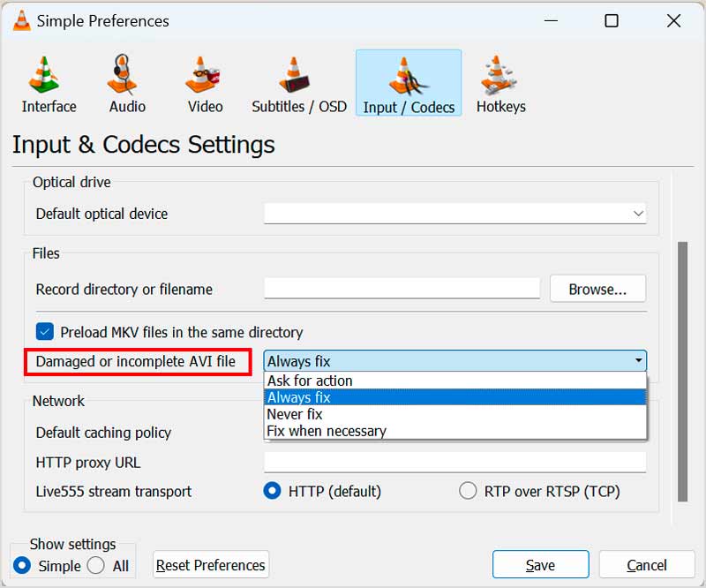Expand the Default optical device dropdown

(x=638, y=214)
